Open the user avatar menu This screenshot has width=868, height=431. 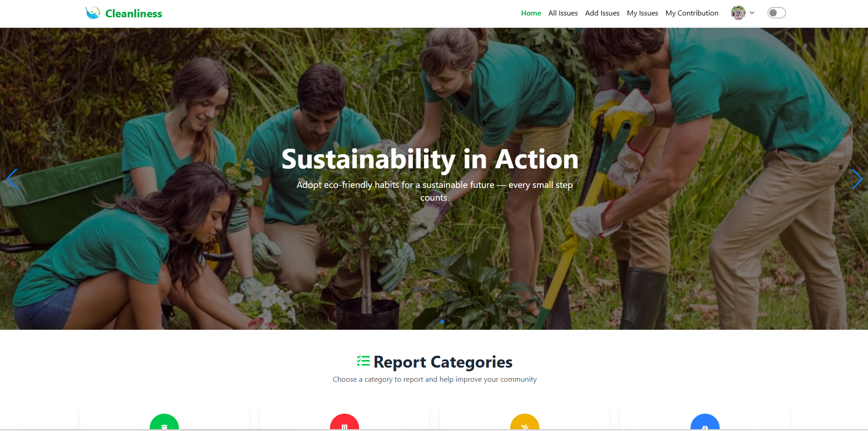pos(738,13)
